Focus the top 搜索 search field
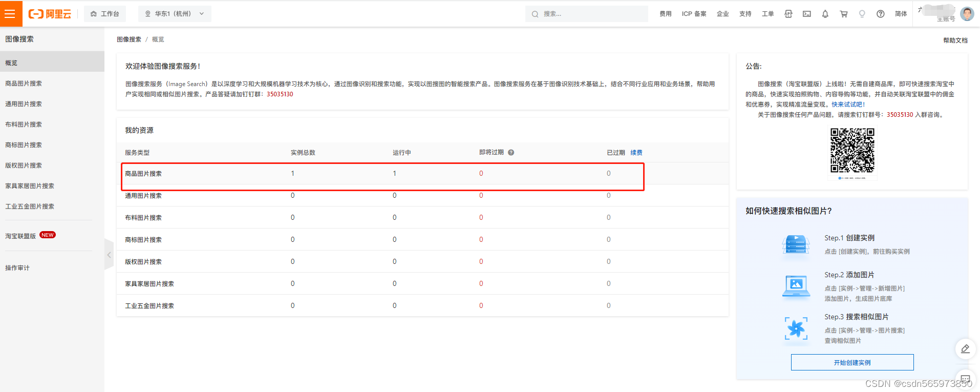Screen dimensions: 980x392 pos(586,14)
